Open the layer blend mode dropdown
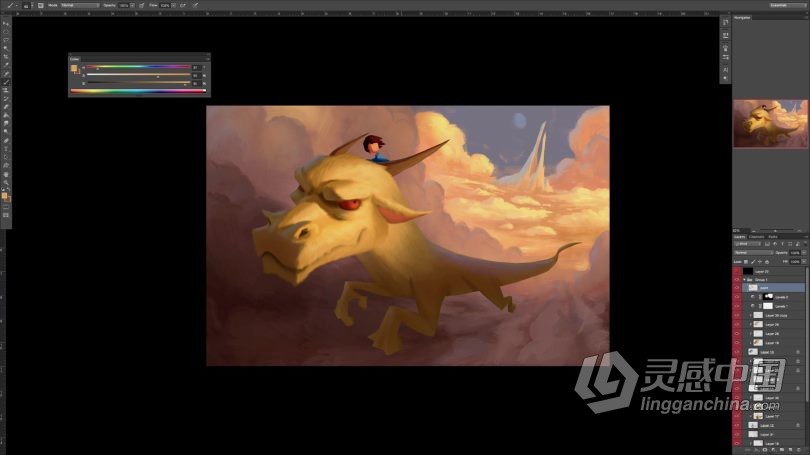The height and width of the screenshot is (455, 810). [x=753, y=253]
